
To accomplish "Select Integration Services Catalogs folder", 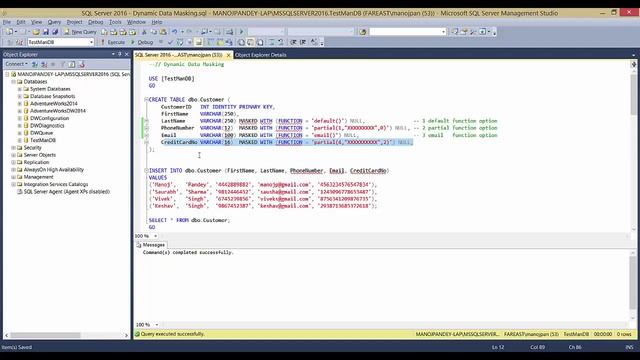I will click(x=56, y=184).
